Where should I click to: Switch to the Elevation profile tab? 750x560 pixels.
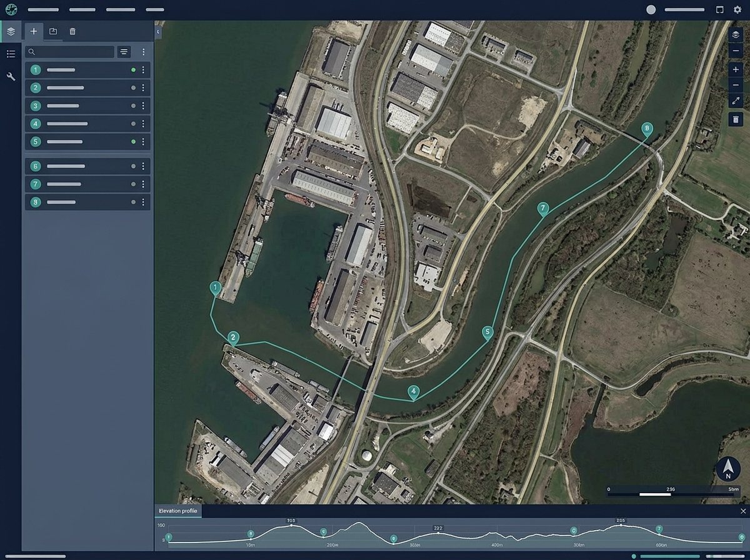[x=177, y=511]
